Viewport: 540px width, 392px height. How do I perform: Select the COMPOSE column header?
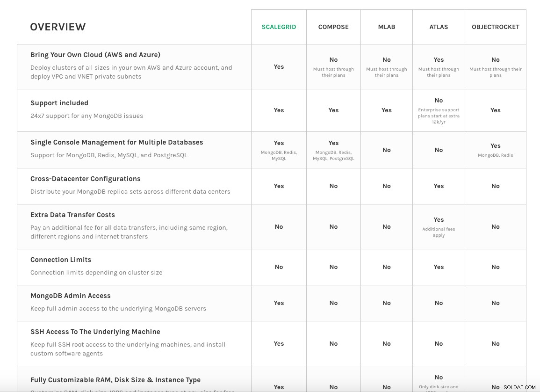pos(333,27)
